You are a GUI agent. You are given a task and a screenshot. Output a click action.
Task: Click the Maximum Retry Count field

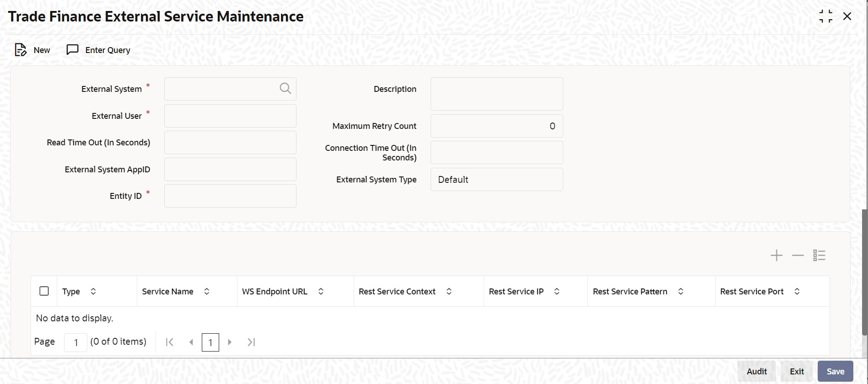click(496, 126)
